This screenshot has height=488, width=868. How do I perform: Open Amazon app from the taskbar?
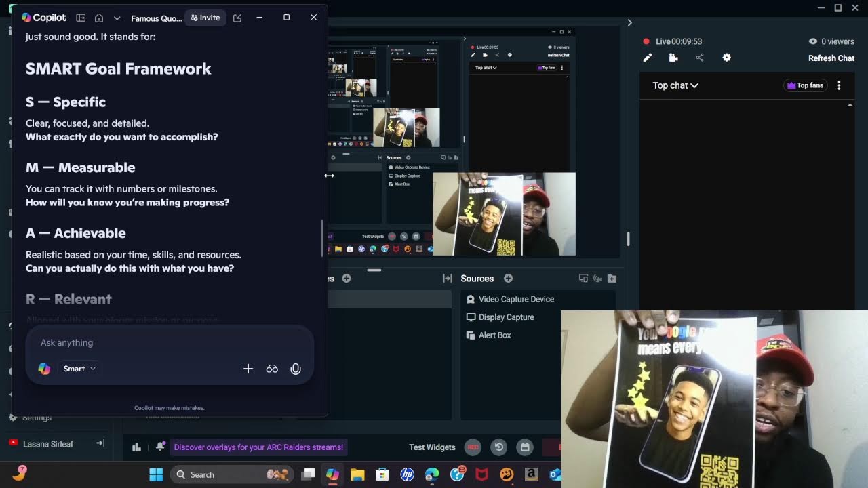coord(531,474)
